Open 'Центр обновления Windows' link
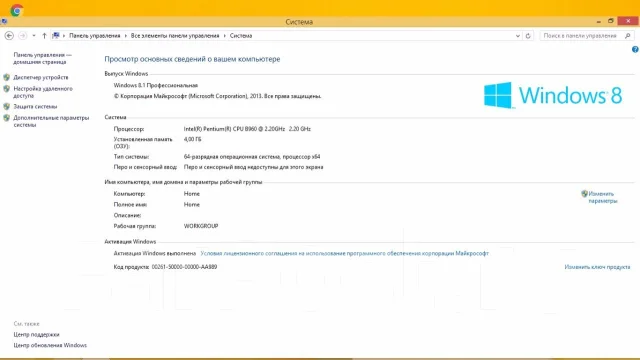Screen dimensions: 640x360 pos(50,345)
